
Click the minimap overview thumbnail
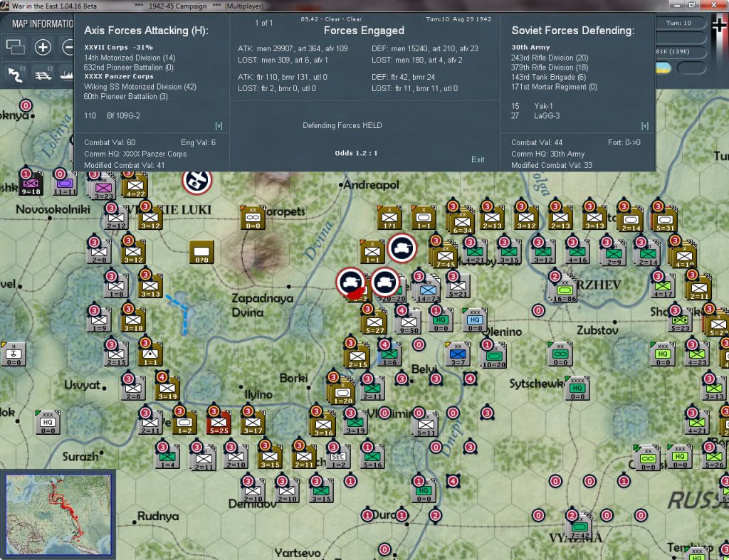pos(58,514)
